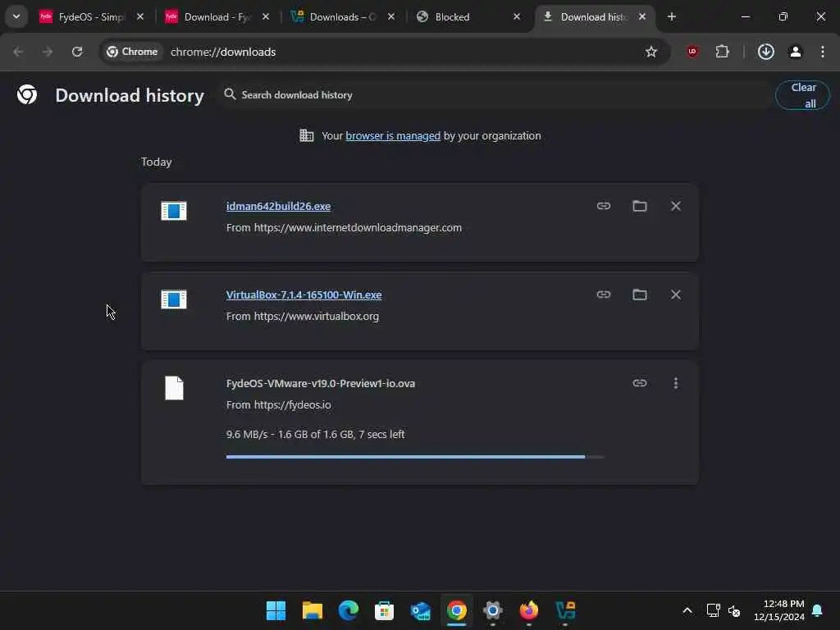Image resolution: width=840 pixels, height=630 pixels.
Task: Expand the tab search dropdown
Action: 16,16
